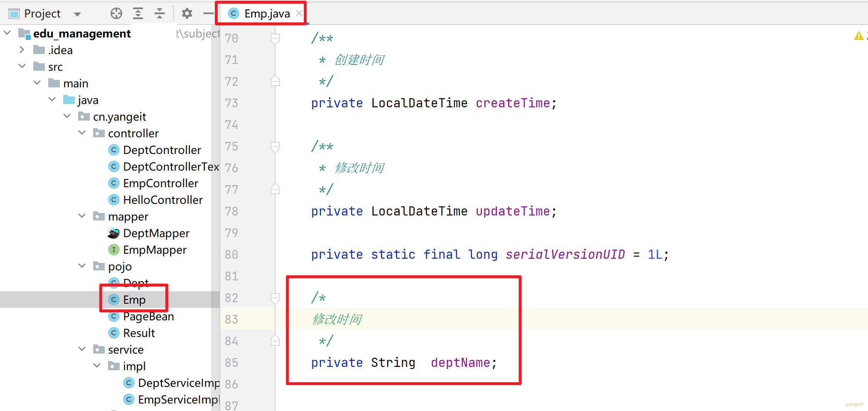Select controller package in tree
This screenshot has height=411, width=868.
click(x=133, y=133)
